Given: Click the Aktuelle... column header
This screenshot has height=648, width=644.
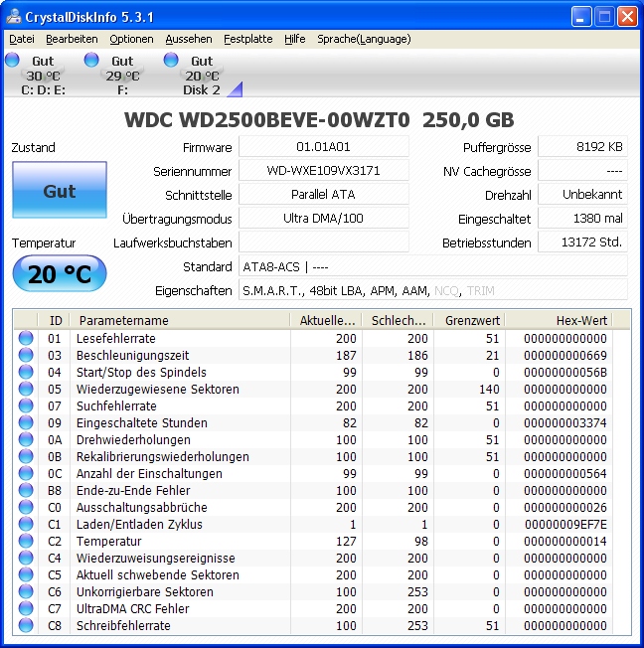Looking at the screenshot, I should click(x=326, y=320).
